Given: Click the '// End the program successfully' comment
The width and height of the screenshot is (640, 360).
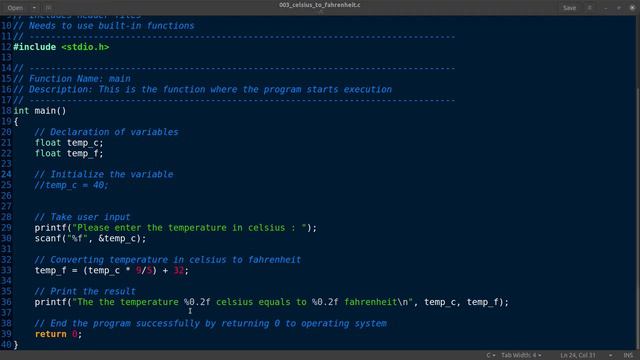Looking at the screenshot, I should (x=211, y=323).
